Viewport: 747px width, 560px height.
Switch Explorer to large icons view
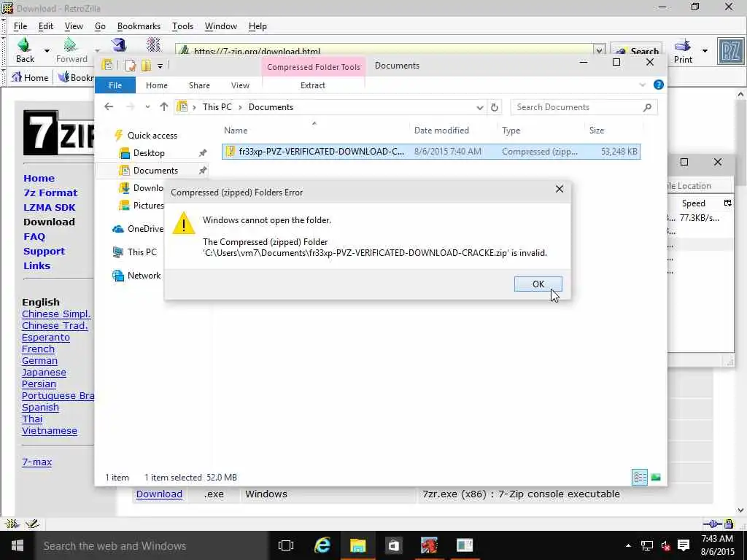(656, 477)
